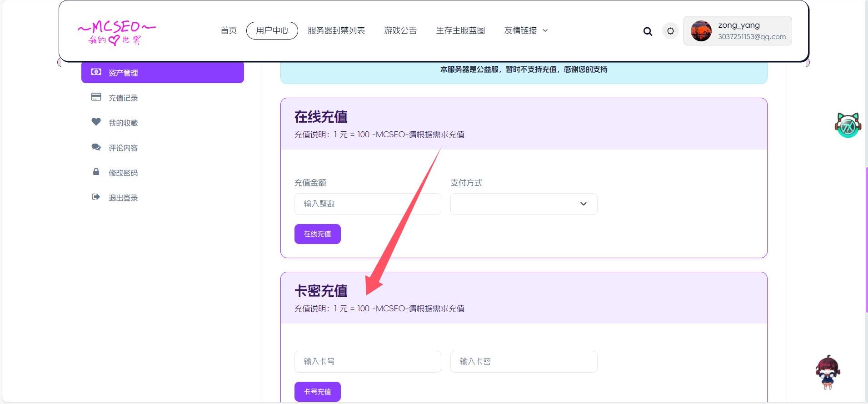
Task: Open 用户中心 navigation item
Action: coord(272,30)
